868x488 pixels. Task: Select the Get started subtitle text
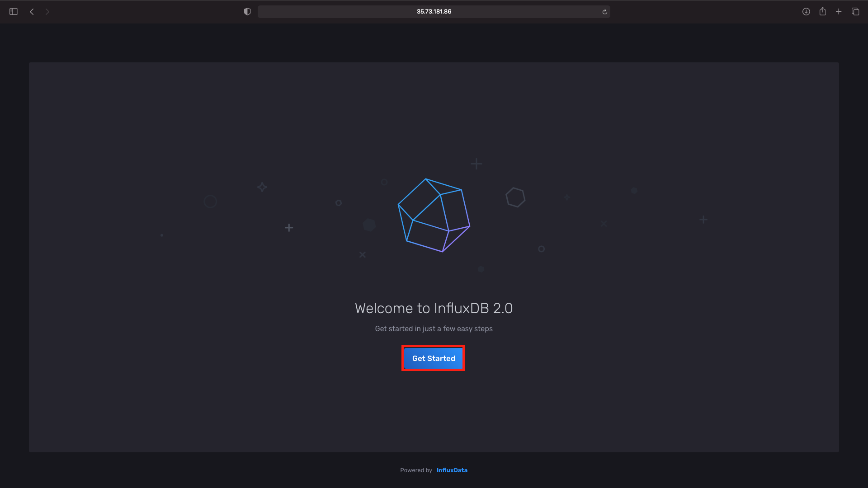click(x=434, y=328)
